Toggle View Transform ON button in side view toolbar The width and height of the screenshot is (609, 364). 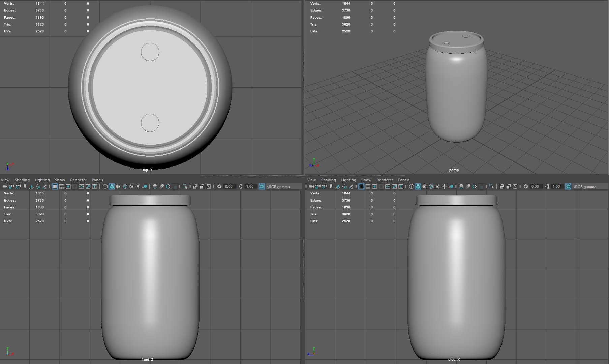tap(568, 186)
